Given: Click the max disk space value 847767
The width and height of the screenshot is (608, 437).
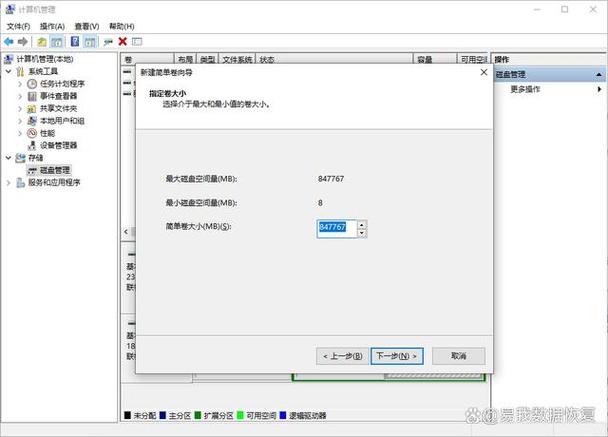Looking at the screenshot, I should 331,179.
